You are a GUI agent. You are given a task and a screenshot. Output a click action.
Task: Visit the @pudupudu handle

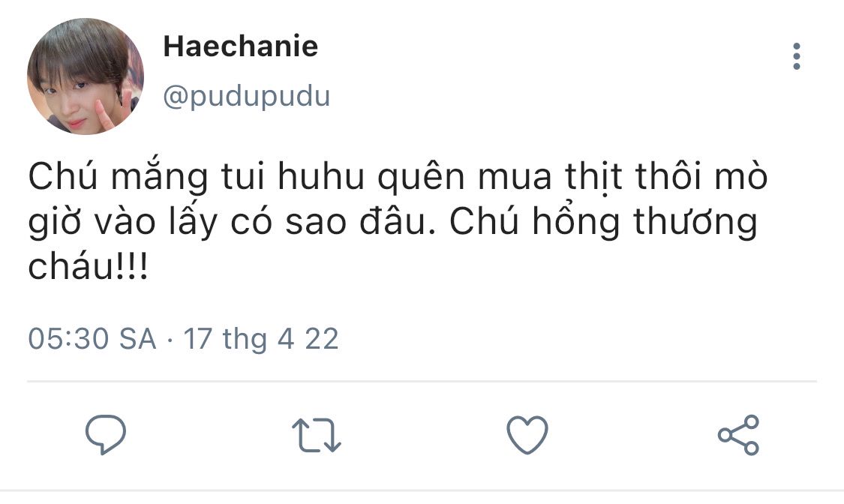click(x=247, y=97)
